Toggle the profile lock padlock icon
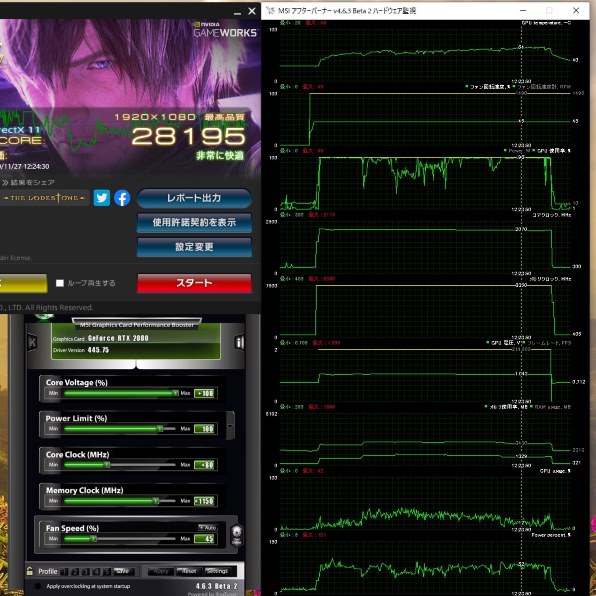This screenshot has width=596, height=596. 30,571
